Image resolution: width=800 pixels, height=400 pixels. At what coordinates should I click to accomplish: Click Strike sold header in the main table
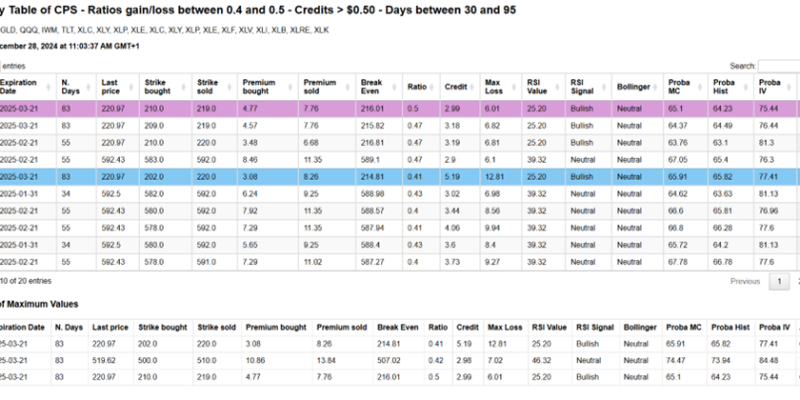tap(210, 86)
